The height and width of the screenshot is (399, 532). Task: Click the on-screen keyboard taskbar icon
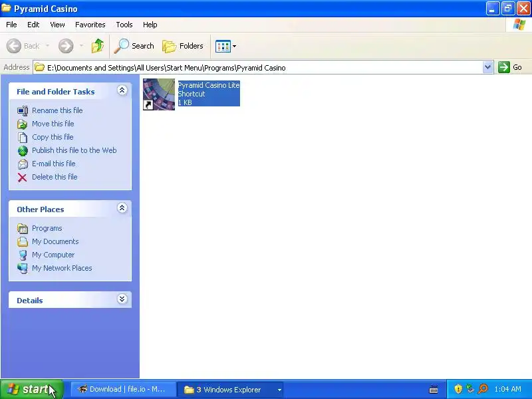pos(434,390)
